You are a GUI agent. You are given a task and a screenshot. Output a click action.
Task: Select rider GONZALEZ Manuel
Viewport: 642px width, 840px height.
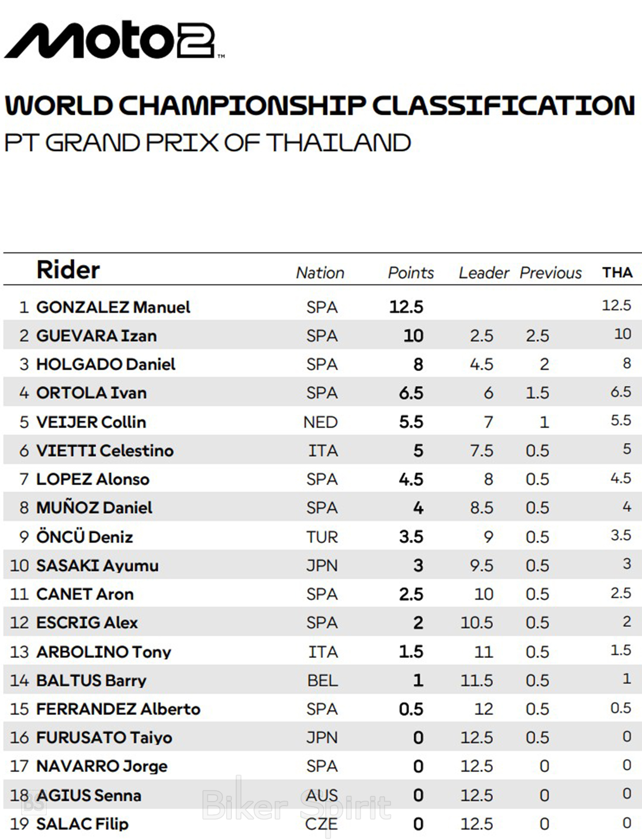tap(113, 307)
